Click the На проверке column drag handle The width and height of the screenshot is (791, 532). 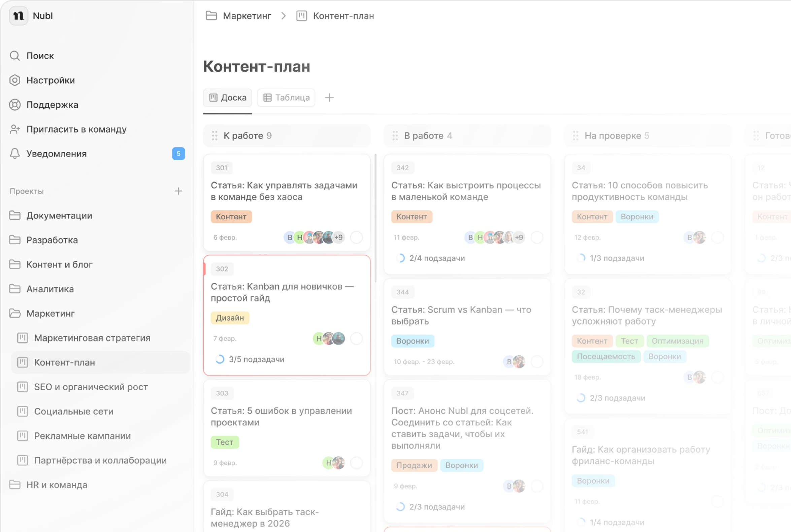[576, 136]
